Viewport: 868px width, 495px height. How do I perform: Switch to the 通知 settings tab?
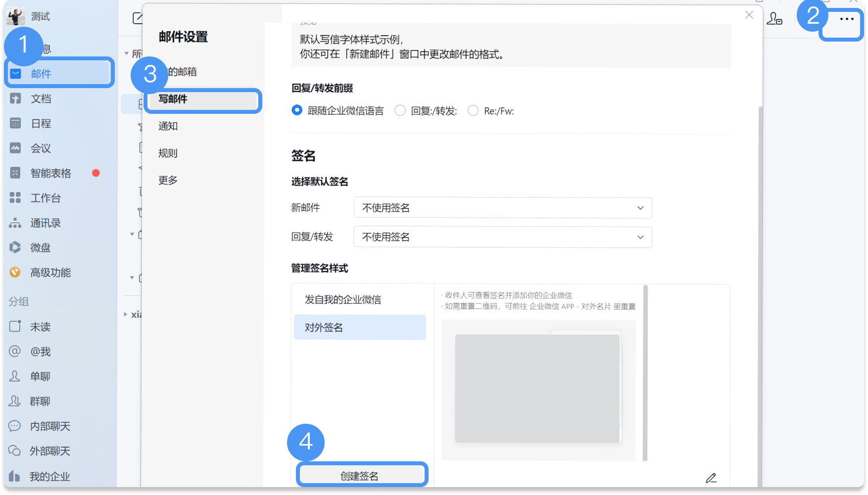[168, 126]
